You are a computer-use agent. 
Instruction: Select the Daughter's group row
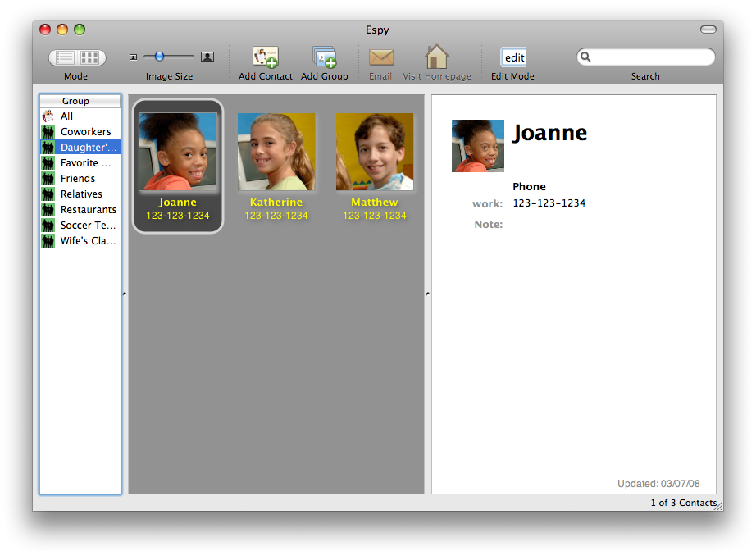(x=80, y=147)
